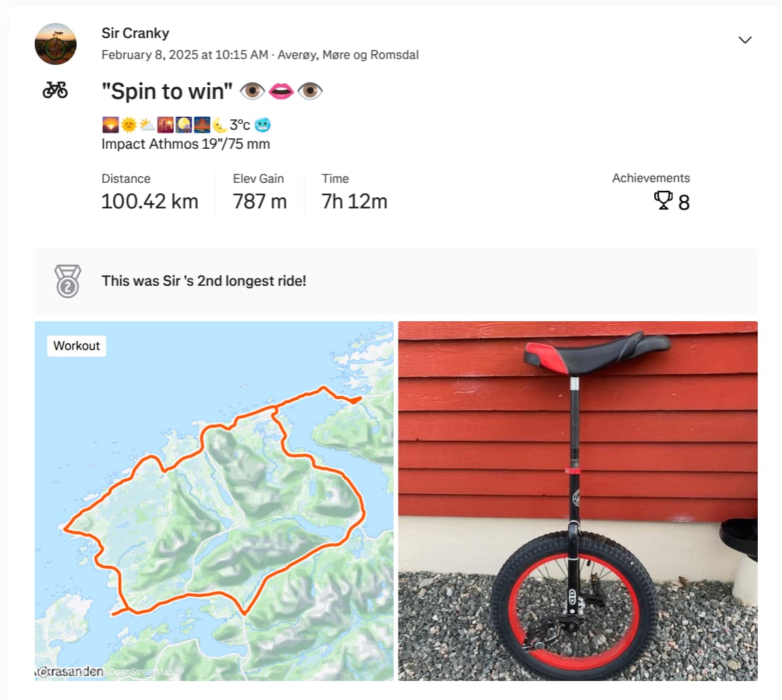782x700 pixels.
Task: Open the unicycle photo
Action: click(x=577, y=501)
